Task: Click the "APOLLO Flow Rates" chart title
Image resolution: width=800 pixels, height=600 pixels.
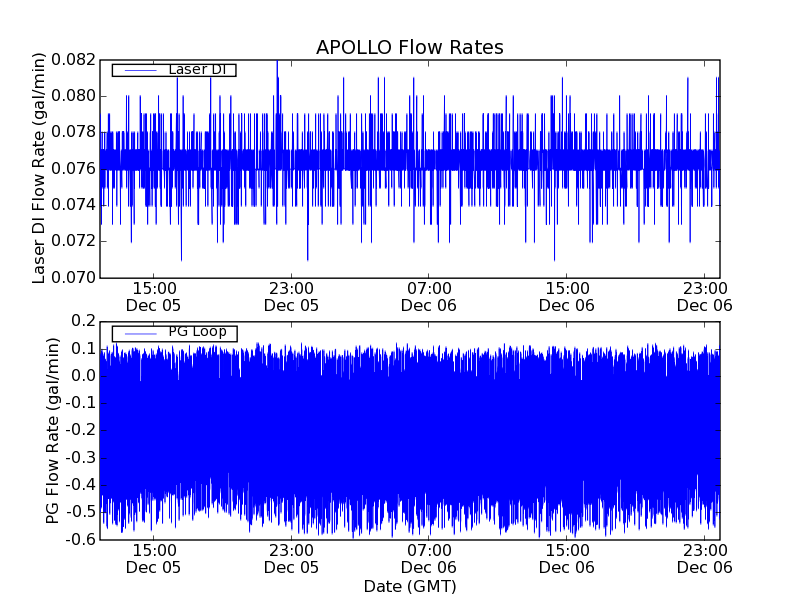Action: click(410, 47)
